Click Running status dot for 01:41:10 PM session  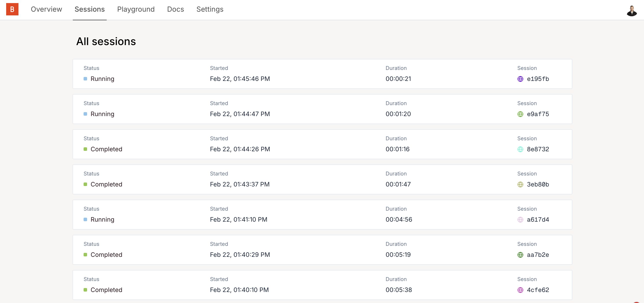(x=85, y=219)
